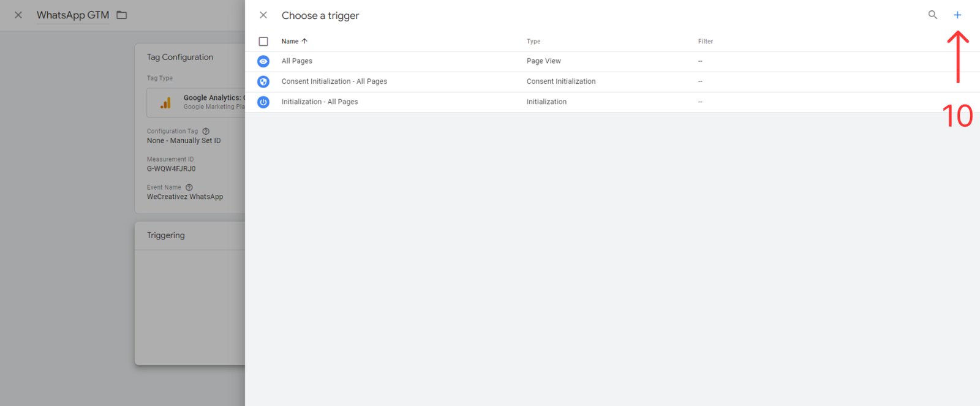Click help icon next to Configuration Tag
This screenshot has height=406, width=980.
(x=206, y=131)
